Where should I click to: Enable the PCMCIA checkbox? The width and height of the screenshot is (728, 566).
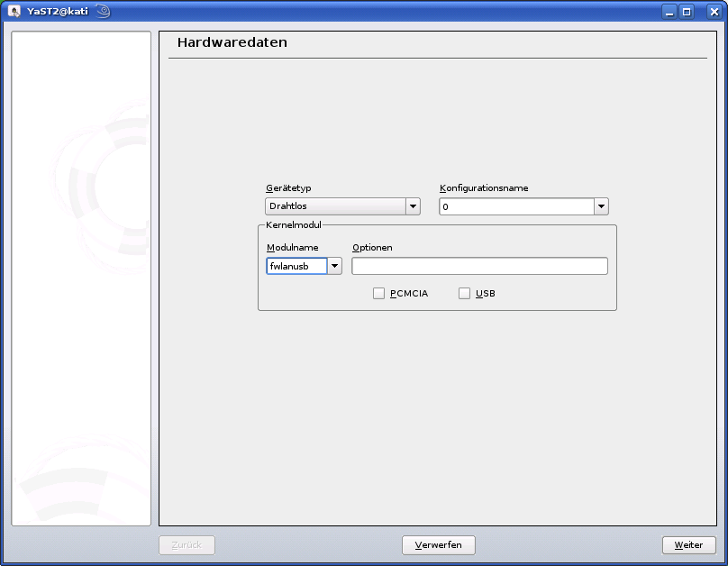(x=378, y=294)
